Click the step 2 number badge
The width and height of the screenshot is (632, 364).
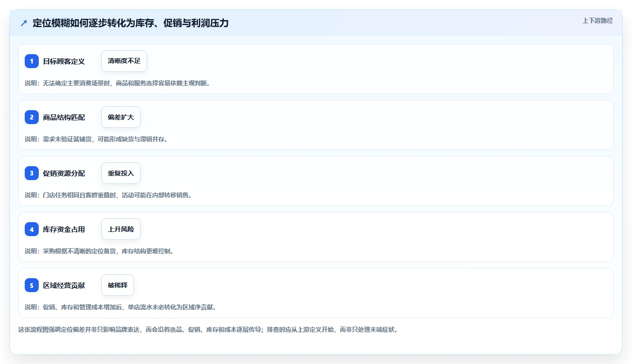(x=32, y=117)
